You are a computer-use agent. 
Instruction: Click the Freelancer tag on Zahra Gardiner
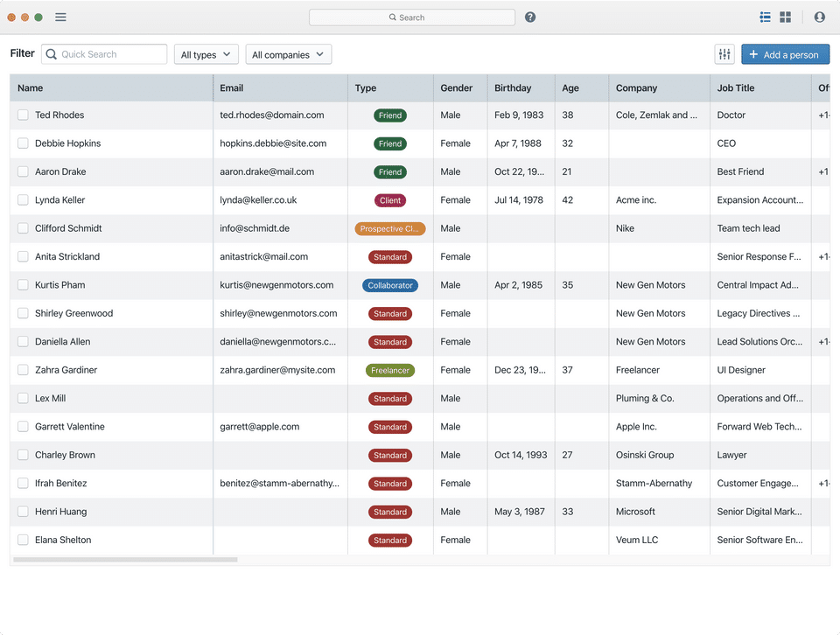click(390, 370)
